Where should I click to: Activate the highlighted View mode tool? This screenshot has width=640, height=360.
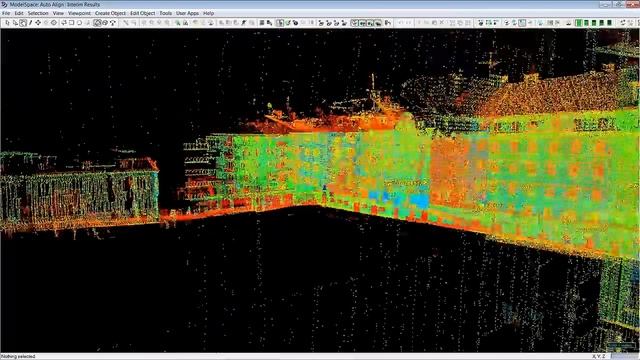click(23, 23)
